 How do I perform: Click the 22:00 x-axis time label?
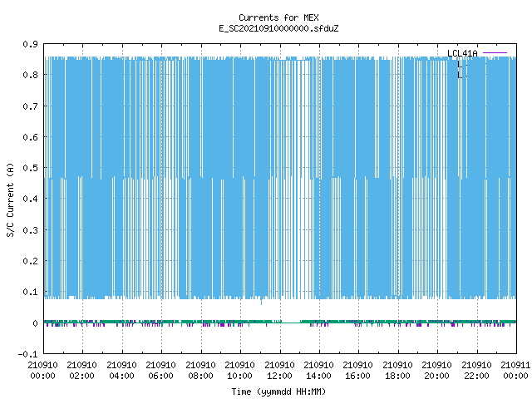tap(476, 376)
